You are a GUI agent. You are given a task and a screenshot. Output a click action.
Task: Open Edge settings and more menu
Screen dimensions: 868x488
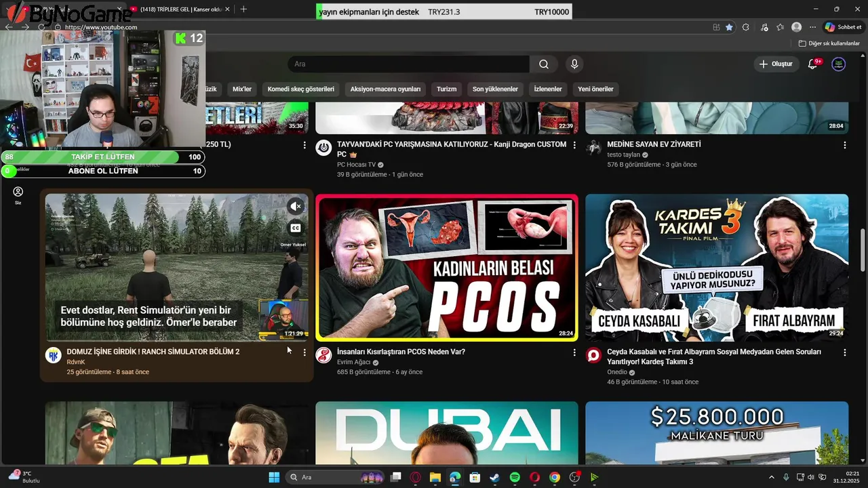[812, 27]
